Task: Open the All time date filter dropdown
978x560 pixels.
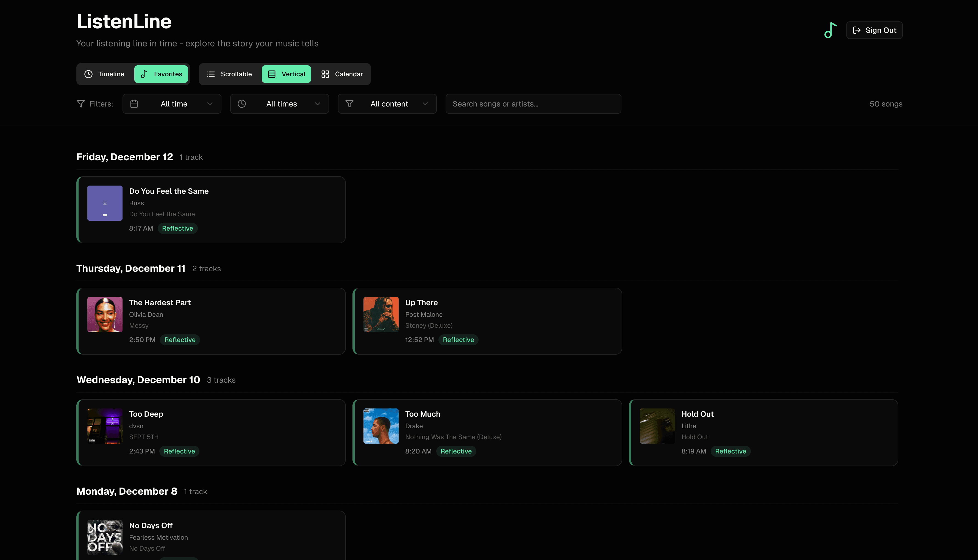Action: click(x=172, y=103)
